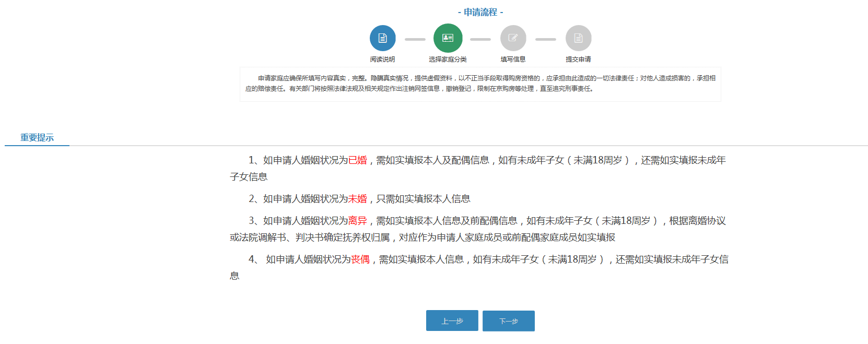The height and width of the screenshot is (344, 868).
Task: Click the red 丧偶 text
Action: click(x=360, y=259)
